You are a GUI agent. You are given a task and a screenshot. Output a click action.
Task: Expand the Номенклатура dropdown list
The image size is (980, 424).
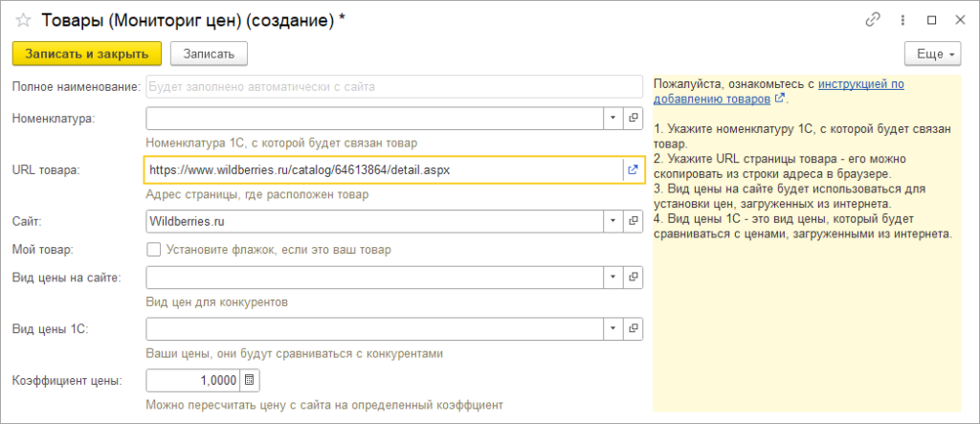(612, 118)
